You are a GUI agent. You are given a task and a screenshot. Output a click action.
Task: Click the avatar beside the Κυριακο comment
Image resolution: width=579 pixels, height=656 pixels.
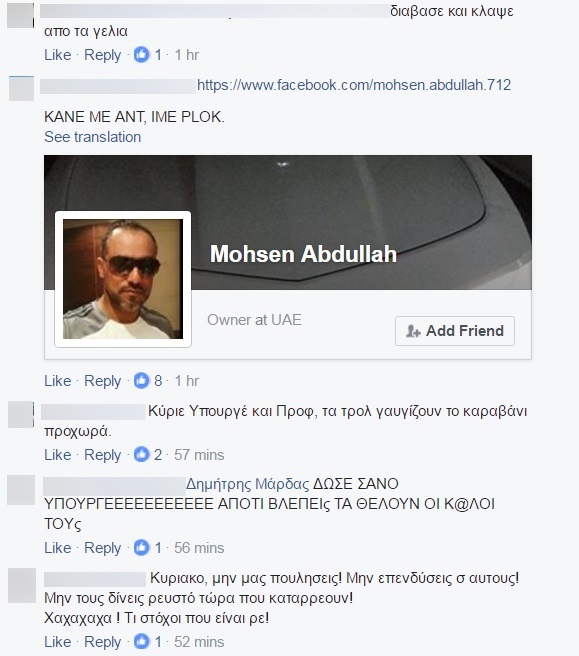[22, 585]
